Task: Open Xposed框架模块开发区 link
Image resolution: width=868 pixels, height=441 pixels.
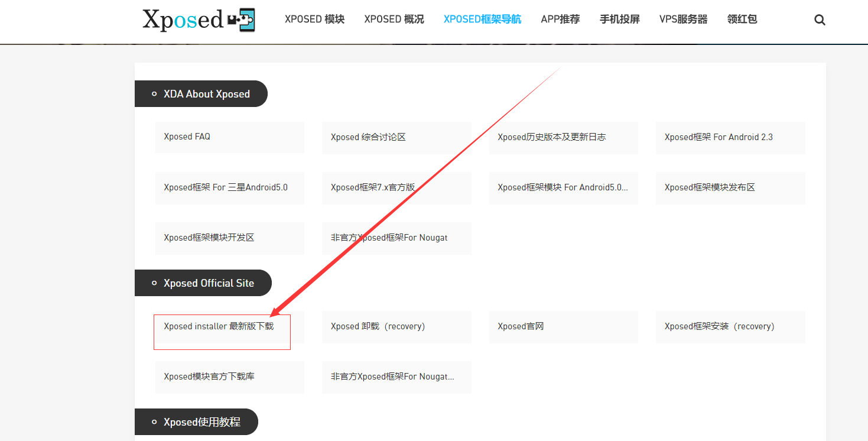Action: (230, 238)
